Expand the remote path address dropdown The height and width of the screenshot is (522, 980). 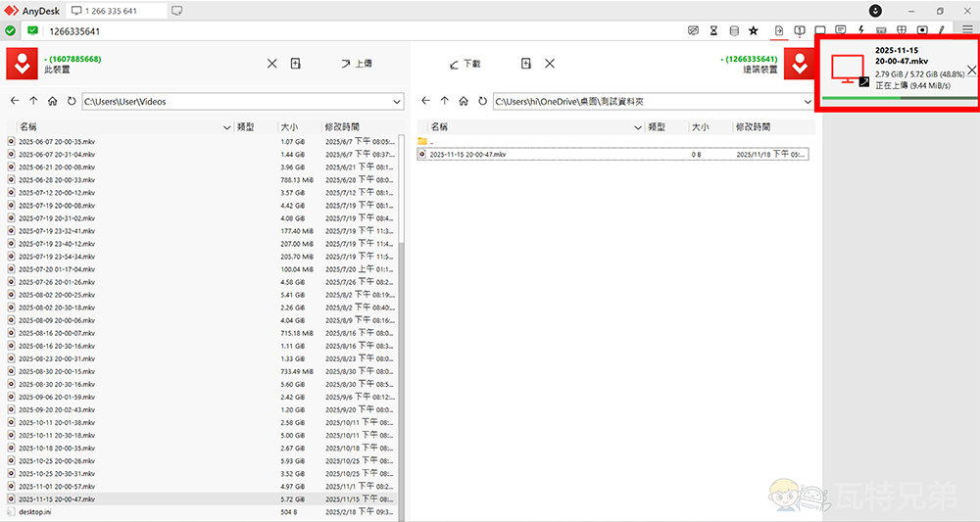click(808, 101)
